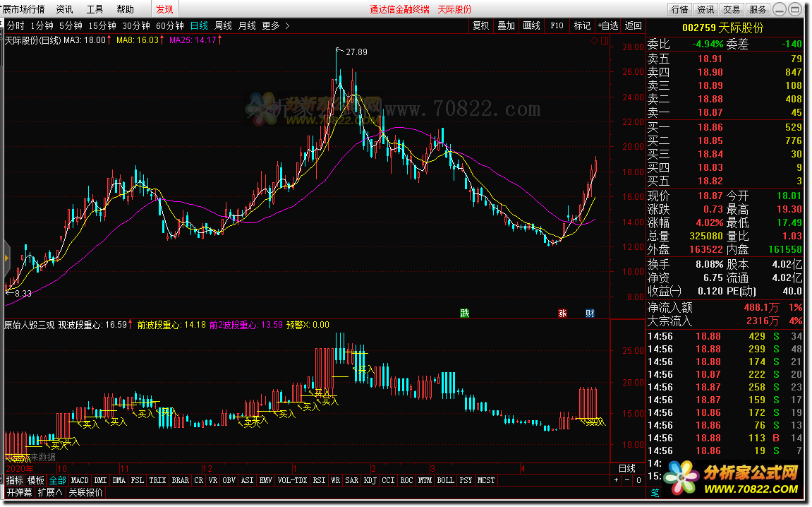Open the 资讯 menu
This screenshot has height=507, width=812.
pos(65,9)
